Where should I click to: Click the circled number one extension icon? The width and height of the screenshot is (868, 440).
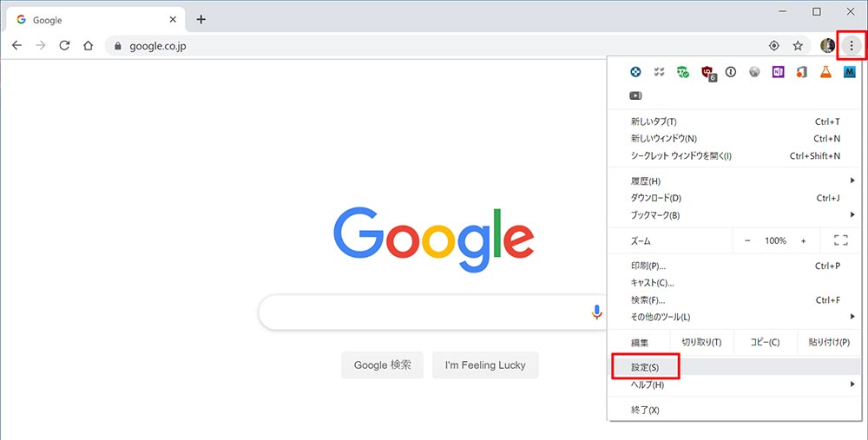click(x=731, y=71)
